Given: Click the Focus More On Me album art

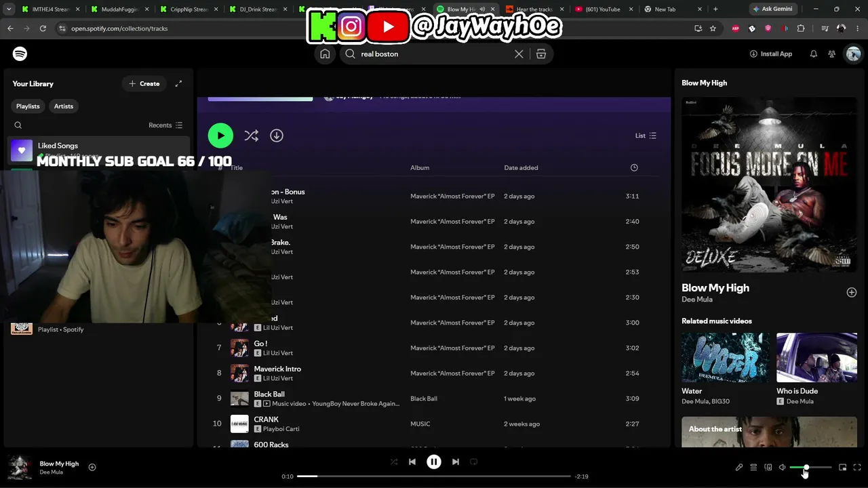Looking at the screenshot, I should (769, 184).
